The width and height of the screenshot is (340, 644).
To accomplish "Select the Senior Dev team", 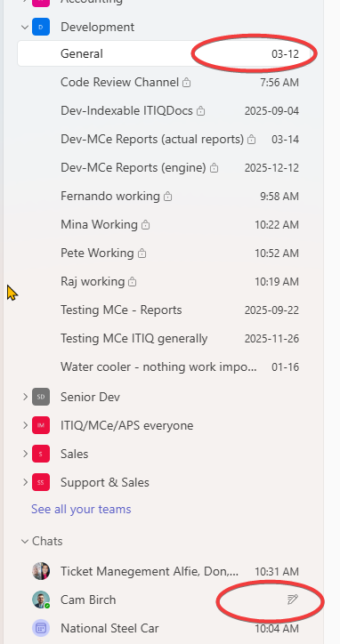I will click(91, 397).
